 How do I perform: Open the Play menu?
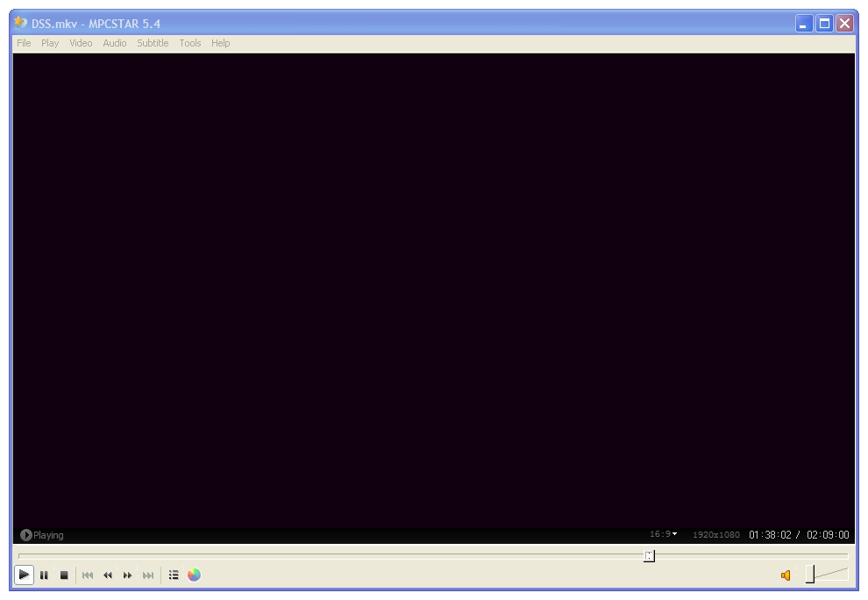click(50, 43)
